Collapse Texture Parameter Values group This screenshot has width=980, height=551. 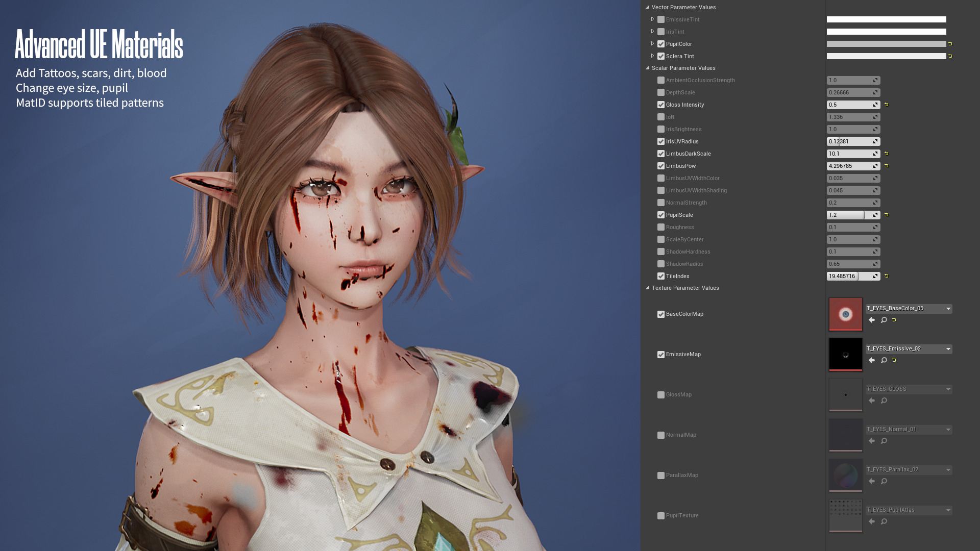click(x=648, y=288)
